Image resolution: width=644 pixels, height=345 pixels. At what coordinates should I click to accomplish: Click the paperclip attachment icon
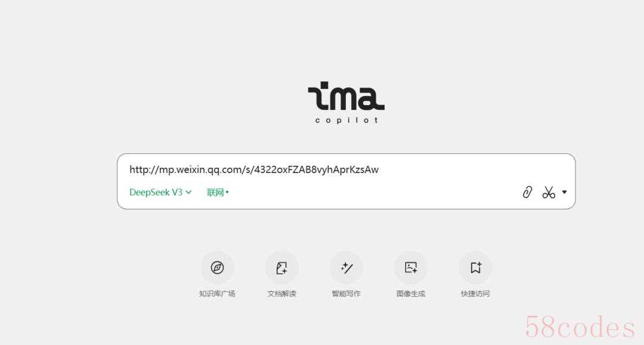pyautogui.click(x=527, y=192)
